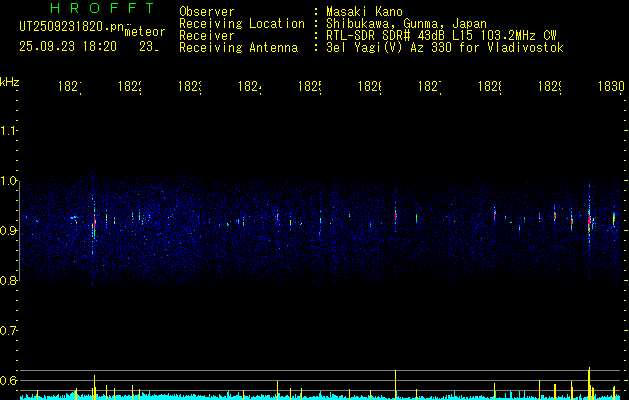Click the 0.8 kHz axis label
629x400 pixels.
coord(8,280)
